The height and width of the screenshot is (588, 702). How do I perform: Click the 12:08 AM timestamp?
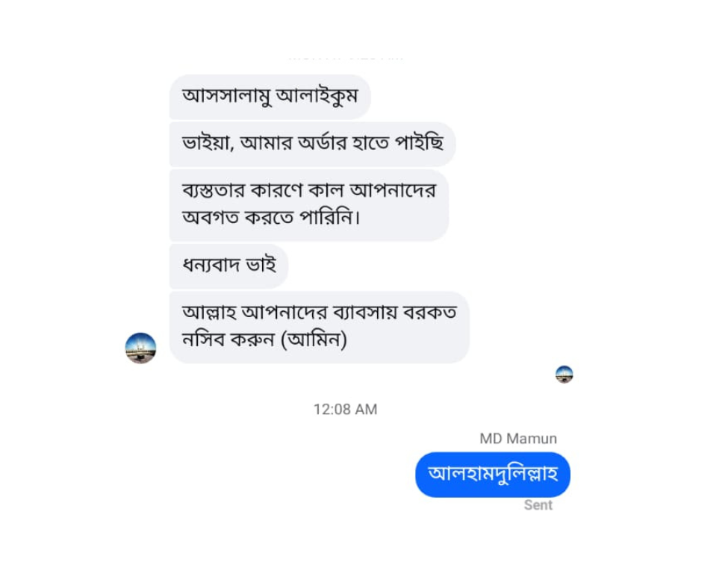(345, 409)
